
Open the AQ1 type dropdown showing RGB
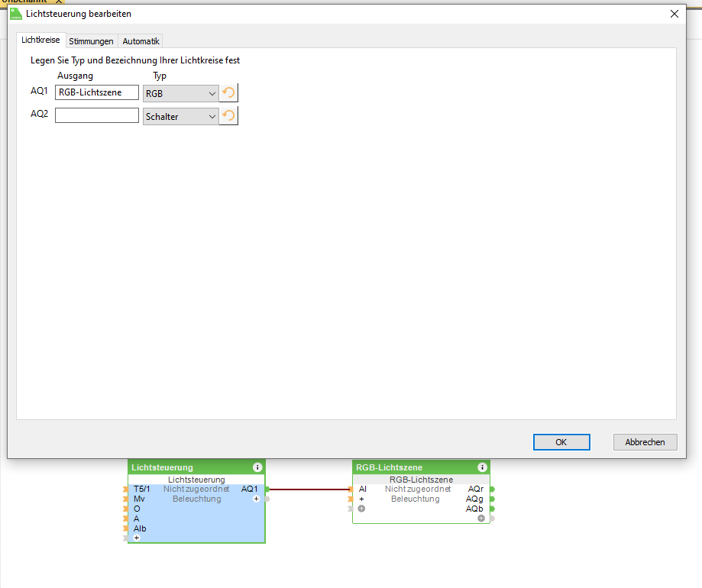point(180,93)
